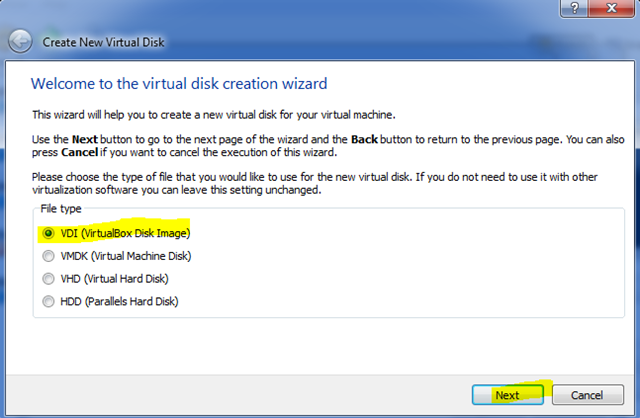The width and height of the screenshot is (640, 418).
Task: Go back using the round arrow icon
Action: click(20, 41)
